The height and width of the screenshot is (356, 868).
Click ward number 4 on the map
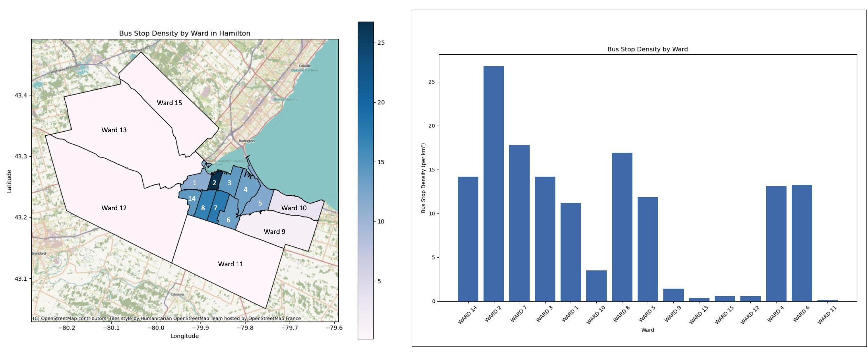coord(246,189)
